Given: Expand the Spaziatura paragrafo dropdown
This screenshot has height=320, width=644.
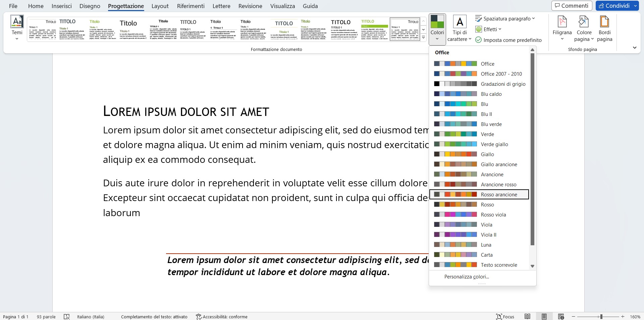Looking at the screenshot, I should [x=534, y=18].
